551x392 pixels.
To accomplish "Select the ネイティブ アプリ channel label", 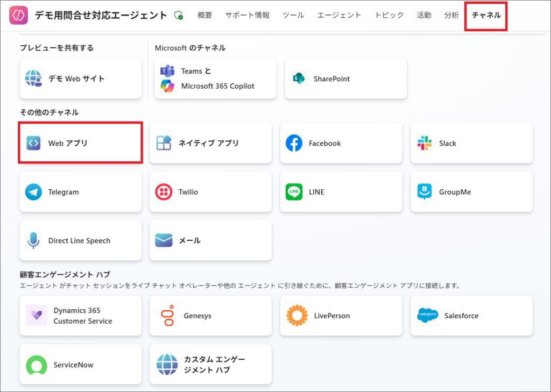I will [x=209, y=143].
